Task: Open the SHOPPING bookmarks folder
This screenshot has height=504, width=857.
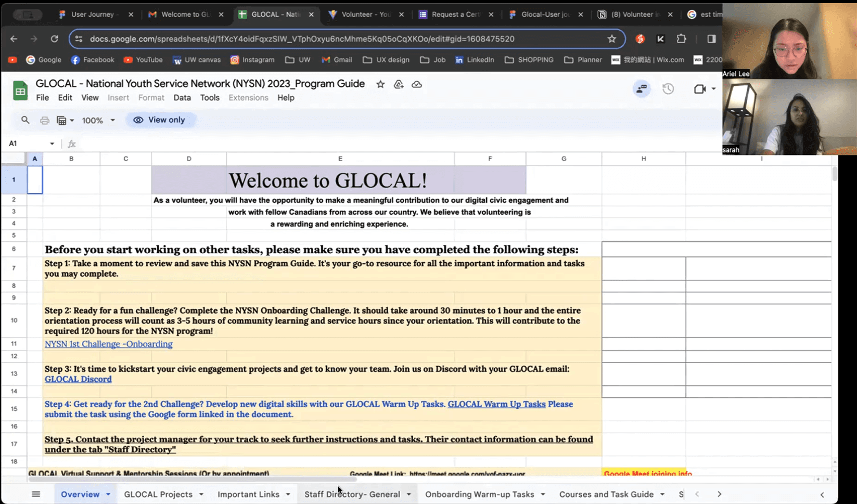Action: click(529, 60)
